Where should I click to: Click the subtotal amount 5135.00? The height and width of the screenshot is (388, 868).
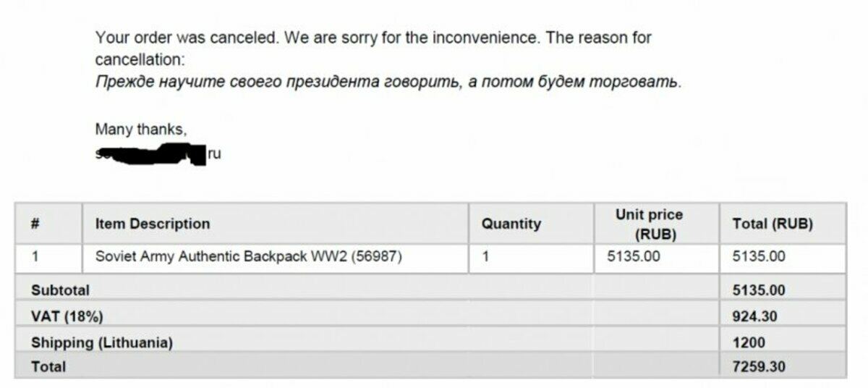coord(759,290)
